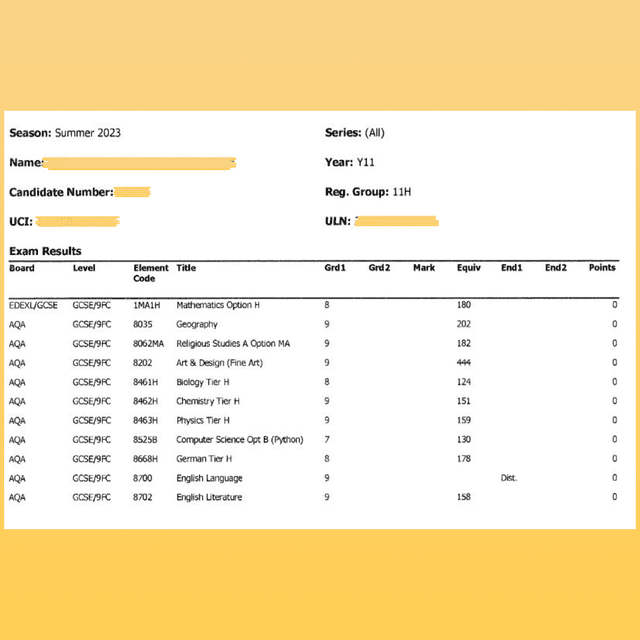Select the Series: (All) field

coord(354,133)
